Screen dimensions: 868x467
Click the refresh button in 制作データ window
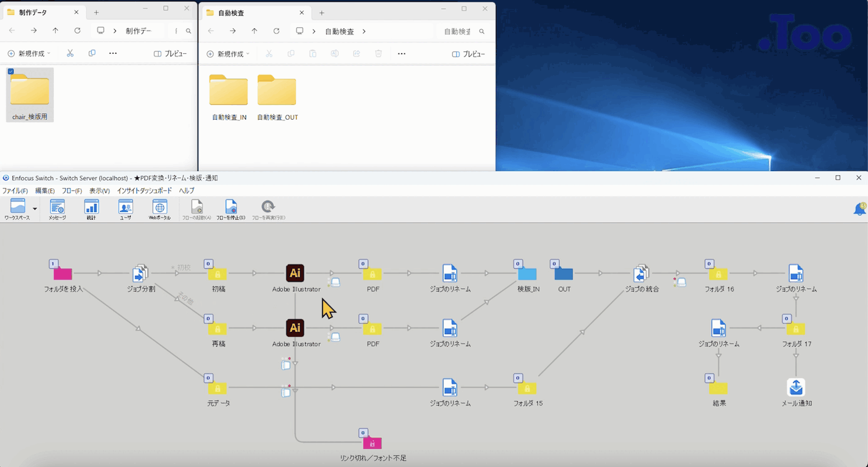(x=77, y=31)
